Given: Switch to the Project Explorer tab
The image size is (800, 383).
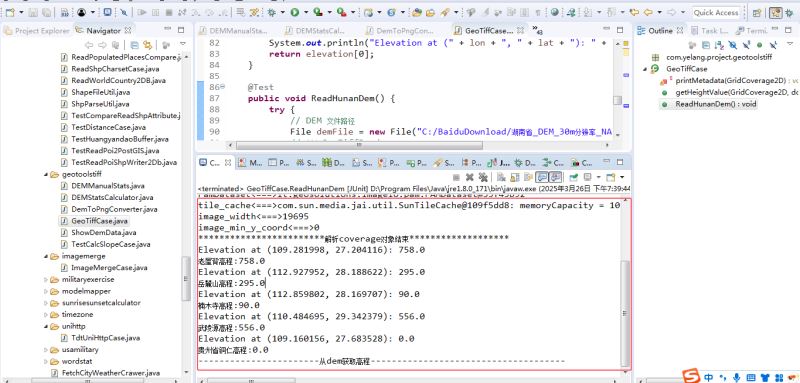Looking at the screenshot, I should tap(36, 31).
